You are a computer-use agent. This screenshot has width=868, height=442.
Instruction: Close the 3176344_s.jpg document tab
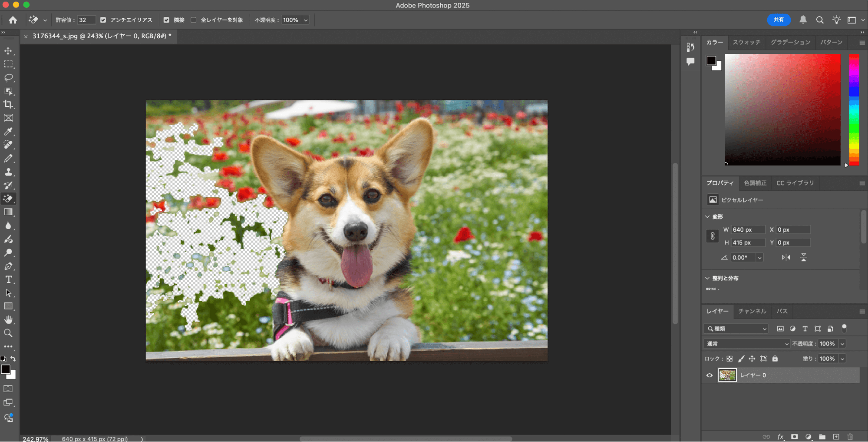pyautogui.click(x=26, y=37)
